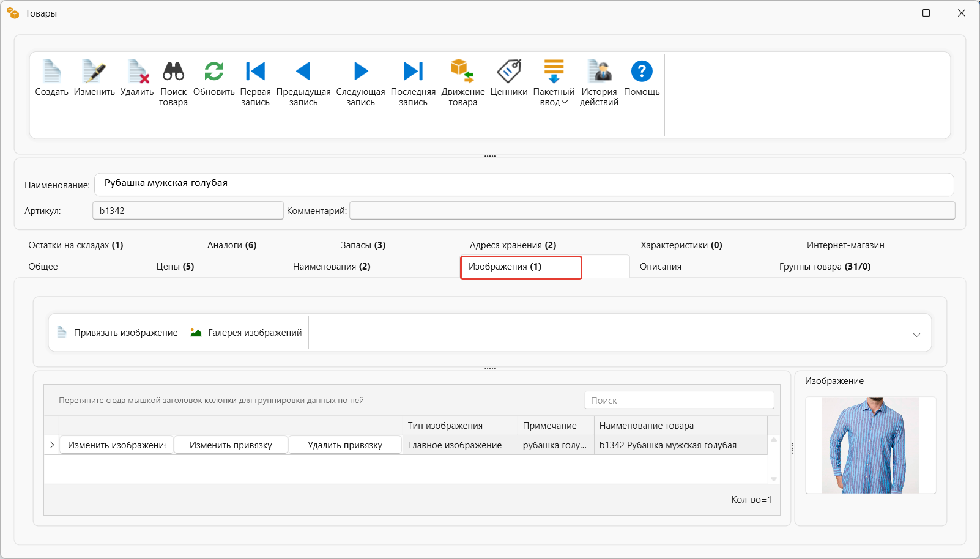
Task: Click the Изменить (edit) pencil icon
Action: [x=94, y=71]
